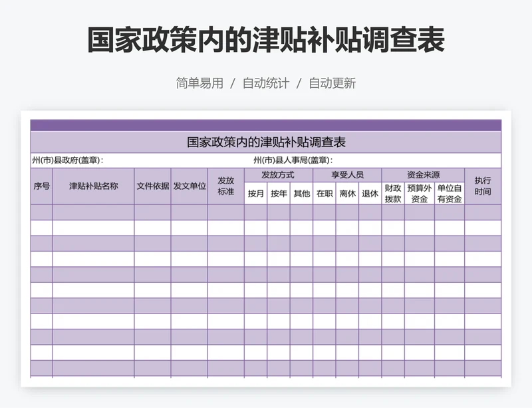Click the 单位自有资金 sub-header cell
Screen dimensions: 532x408
pos(450,193)
